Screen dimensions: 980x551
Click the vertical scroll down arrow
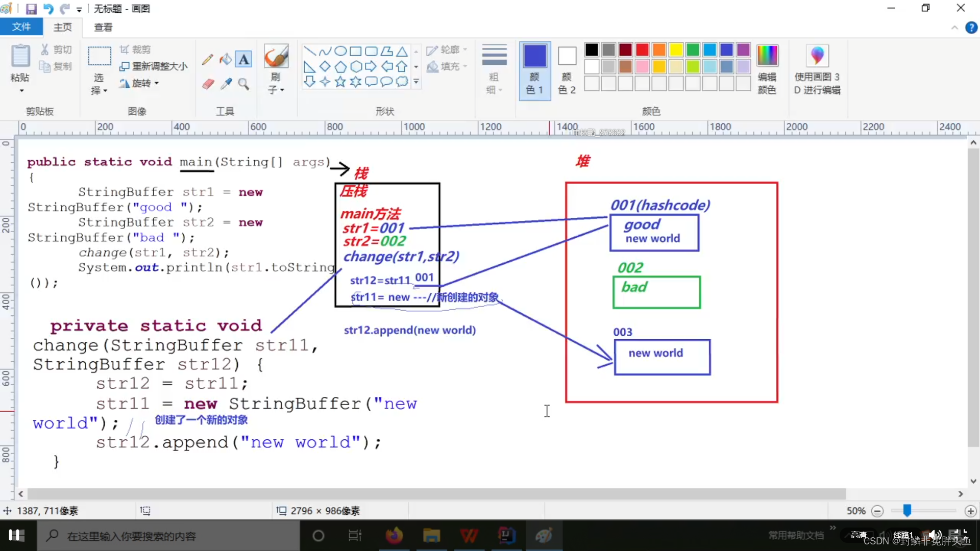point(973,481)
